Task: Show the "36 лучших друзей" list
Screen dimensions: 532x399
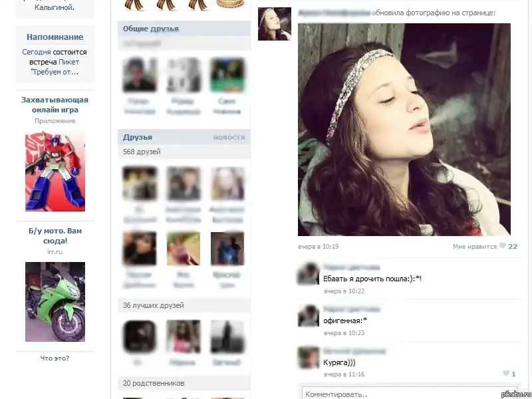Action: 153,305
